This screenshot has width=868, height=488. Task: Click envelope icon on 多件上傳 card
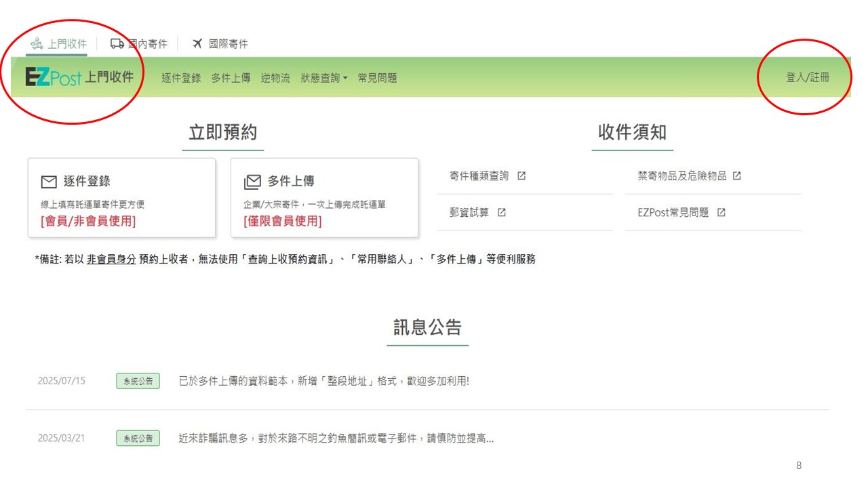click(252, 182)
